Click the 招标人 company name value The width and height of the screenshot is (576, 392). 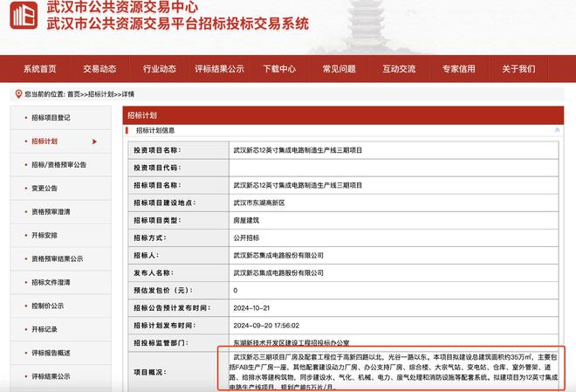coord(278,255)
